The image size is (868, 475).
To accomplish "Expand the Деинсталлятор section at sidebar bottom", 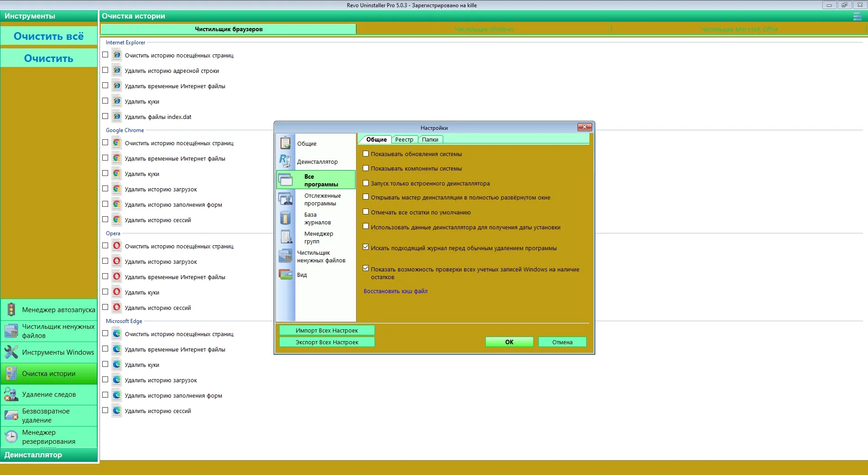I will pyautogui.click(x=49, y=455).
